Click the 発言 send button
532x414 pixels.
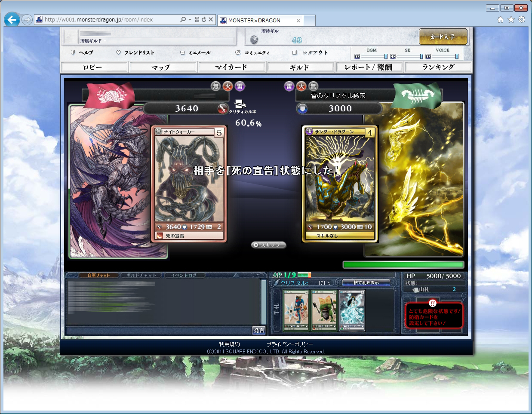(x=259, y=330)
